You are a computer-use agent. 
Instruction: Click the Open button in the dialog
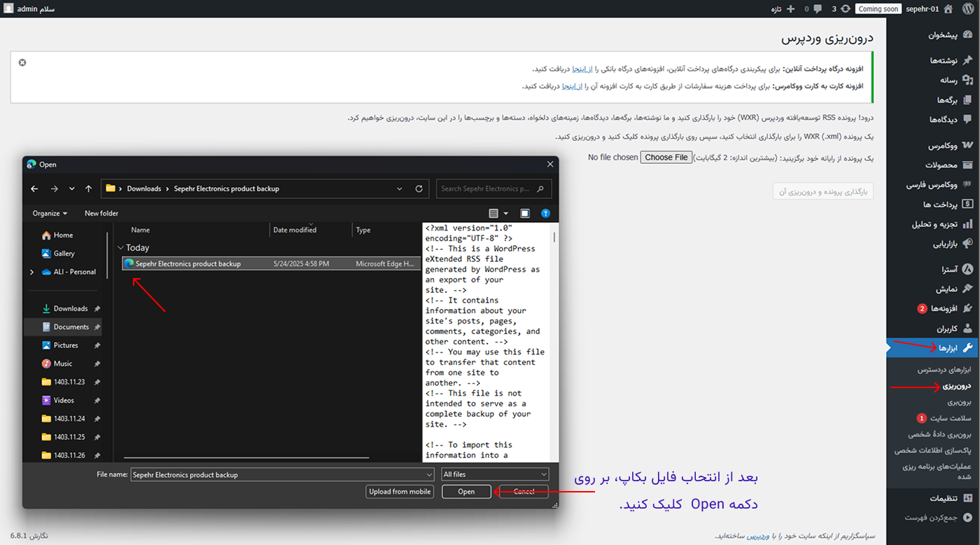[466, 492]
